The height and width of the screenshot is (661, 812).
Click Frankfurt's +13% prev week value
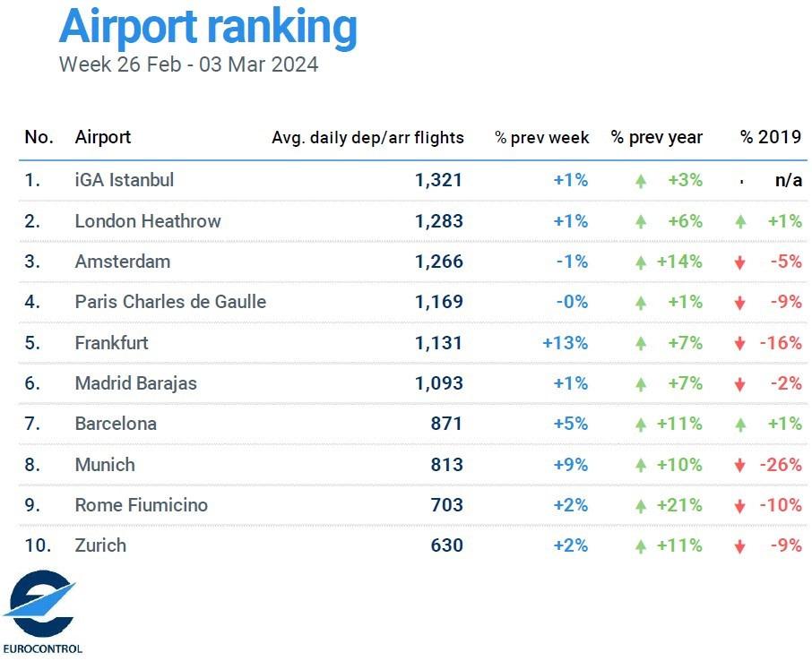(565, 343)
